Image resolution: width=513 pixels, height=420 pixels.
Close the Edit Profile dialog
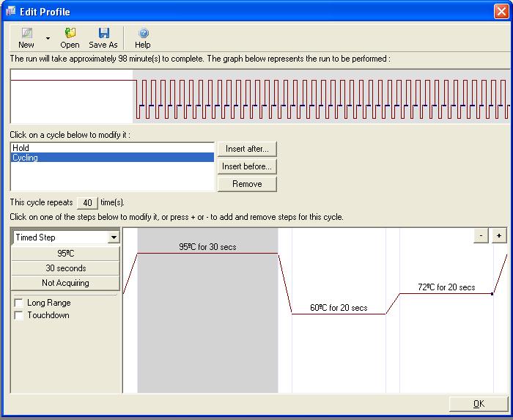[501, 12]
